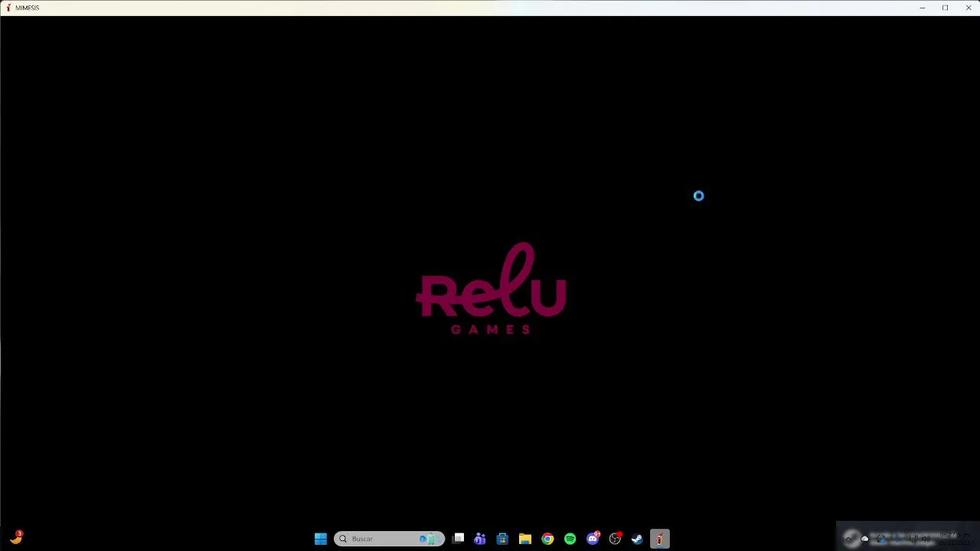
Task: Open Microsoft Teams from the taskbar
Action: (x=480, y=539)
